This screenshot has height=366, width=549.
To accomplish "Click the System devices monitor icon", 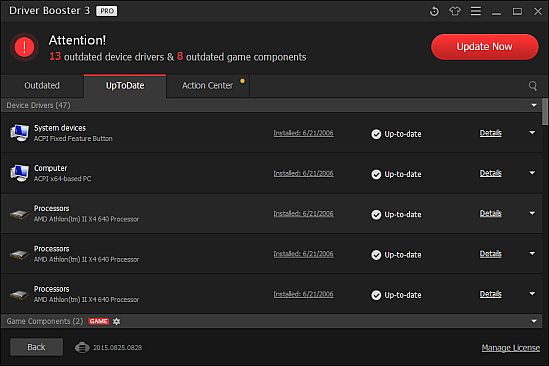I will point(19,133).
